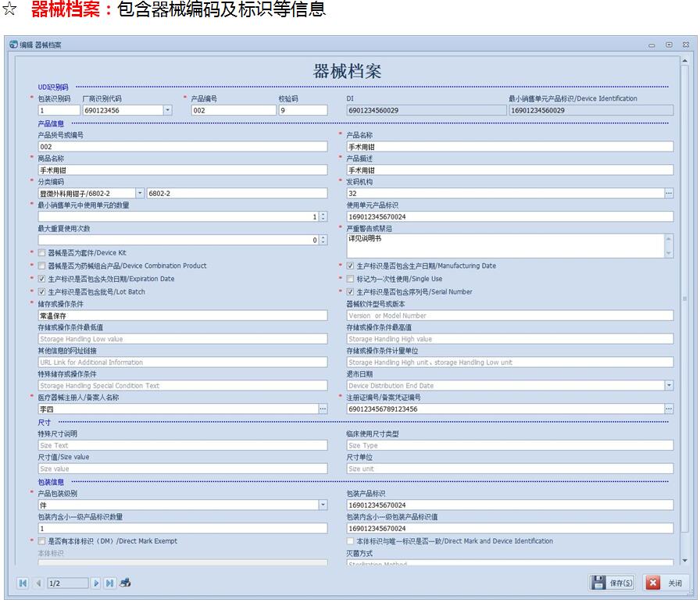Click the 严重警告或禁忌 text box scrollbar

tap(669, 246)
